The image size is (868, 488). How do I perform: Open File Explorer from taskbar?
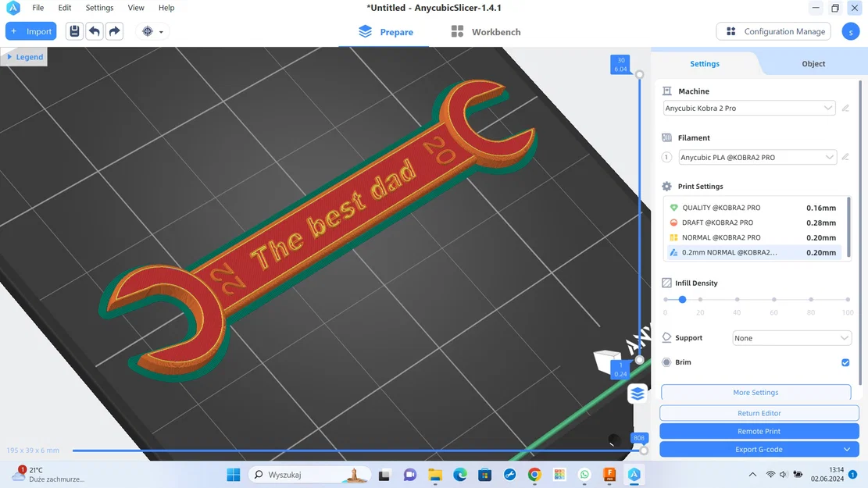pos(434,475)
